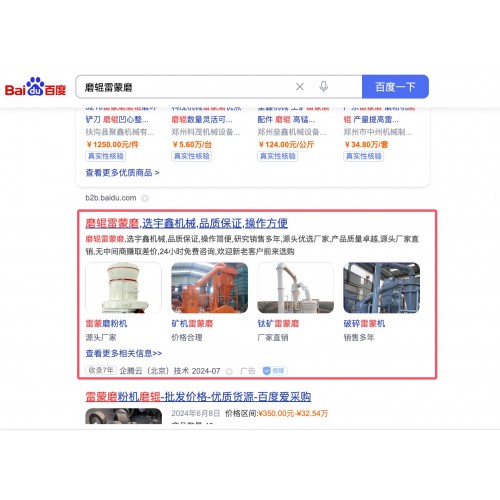Viewport: 500px width, 500px height.
Task: Start voice search with microphone icon
Action: [x=323, y=87]
